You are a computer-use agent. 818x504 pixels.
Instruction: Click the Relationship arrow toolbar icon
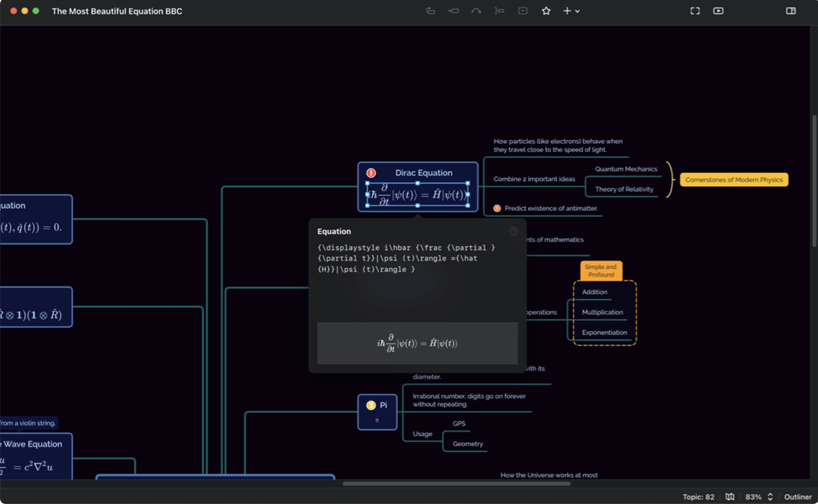coord(476,11)
